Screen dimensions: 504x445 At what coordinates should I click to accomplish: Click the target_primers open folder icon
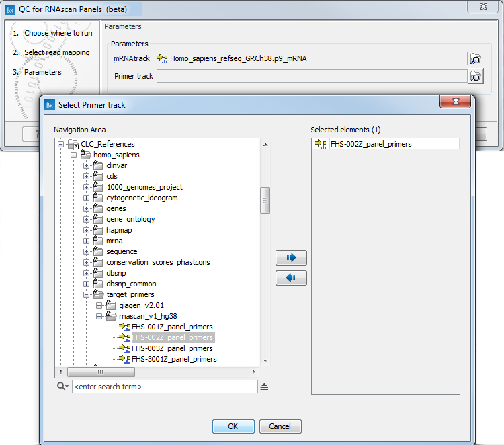98,294
